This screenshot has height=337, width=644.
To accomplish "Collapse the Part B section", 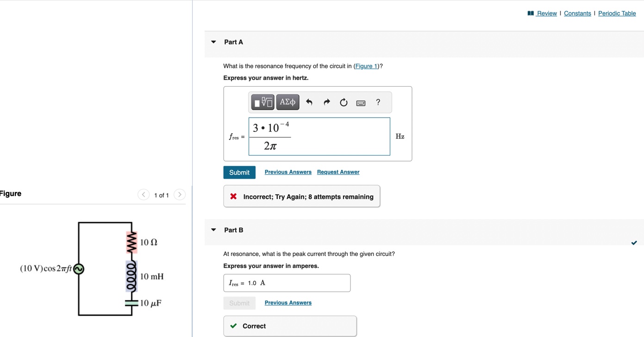I will pyautogui.click(x=213, y=230).
